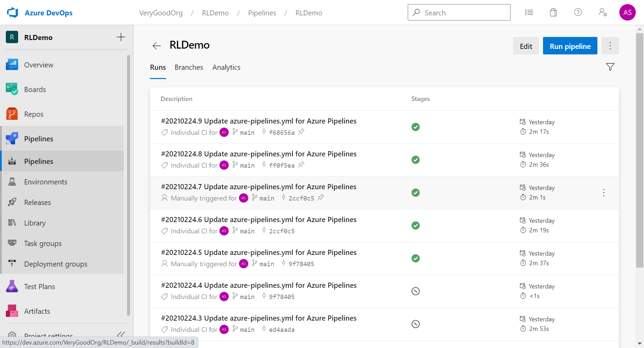Click the succeeded stage icon for run #20210224.8
The height and width of the screenshot is (348, 644).
(415, 160)
